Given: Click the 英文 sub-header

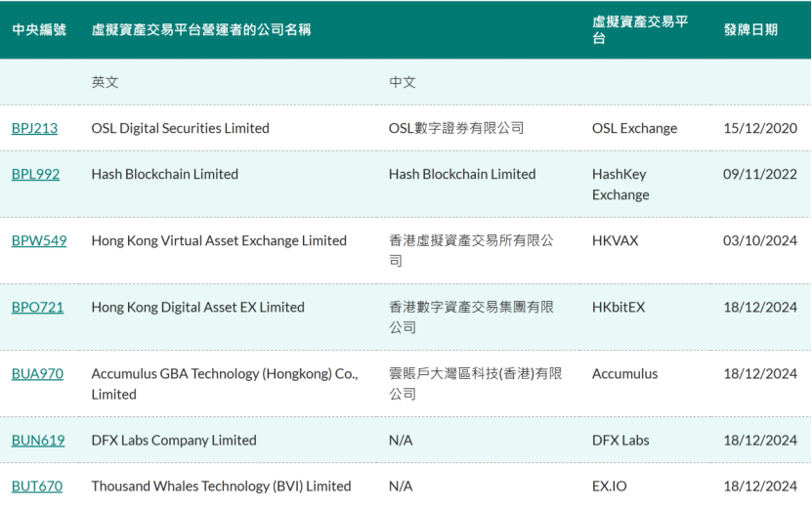Looking at the screenshot, I should (x=105, y=82).
